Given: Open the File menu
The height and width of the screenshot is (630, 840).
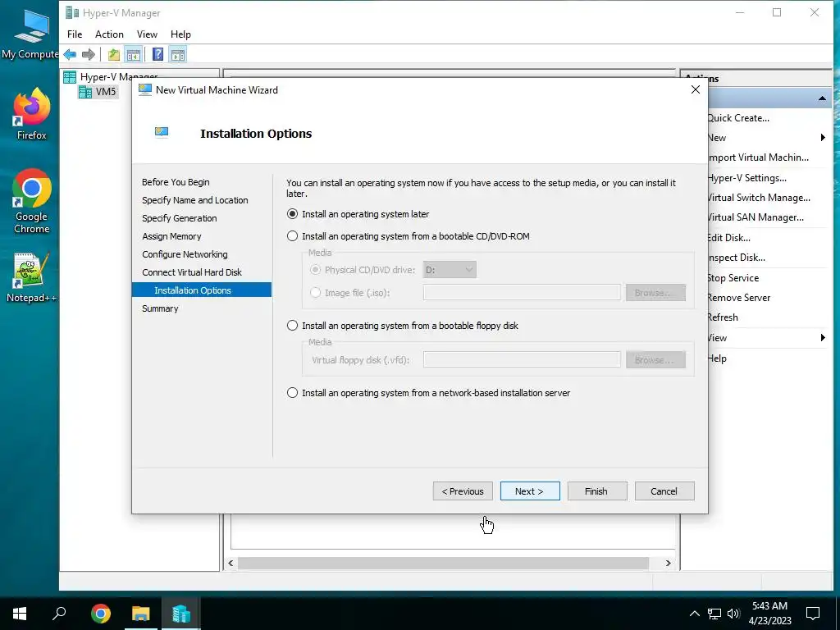Looking at the screenshot, I should click(75, 34).
